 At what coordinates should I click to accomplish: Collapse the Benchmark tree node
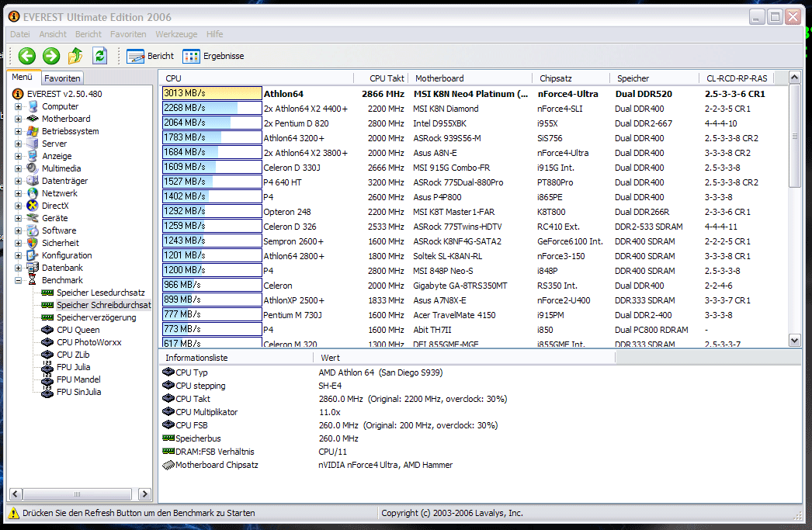pos(18,281)
